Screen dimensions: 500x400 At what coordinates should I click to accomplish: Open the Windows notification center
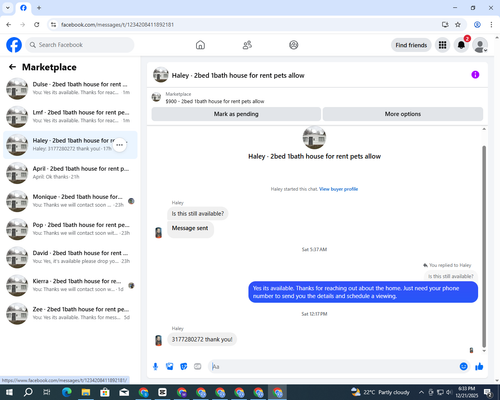pos(488,392)
